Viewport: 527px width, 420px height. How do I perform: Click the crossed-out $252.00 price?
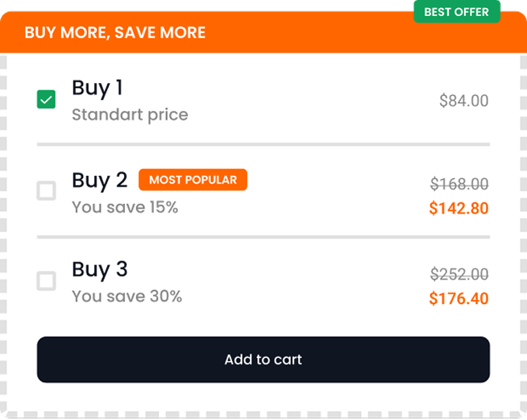pyautogui.click(x=459, y=274)
